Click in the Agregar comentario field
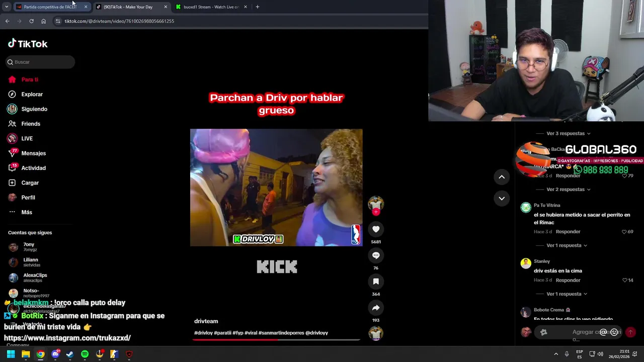The width and height of the screenshot is (644, 362). tap(579, 332)
